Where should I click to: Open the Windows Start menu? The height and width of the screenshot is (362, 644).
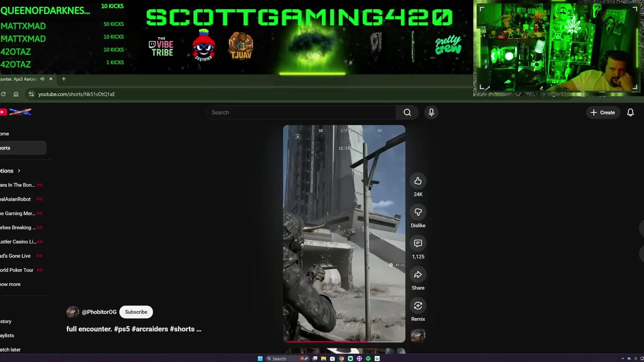[260, 358]
